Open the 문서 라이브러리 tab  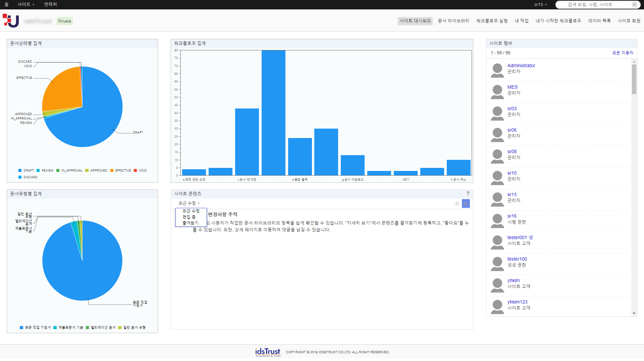(453, 21)
